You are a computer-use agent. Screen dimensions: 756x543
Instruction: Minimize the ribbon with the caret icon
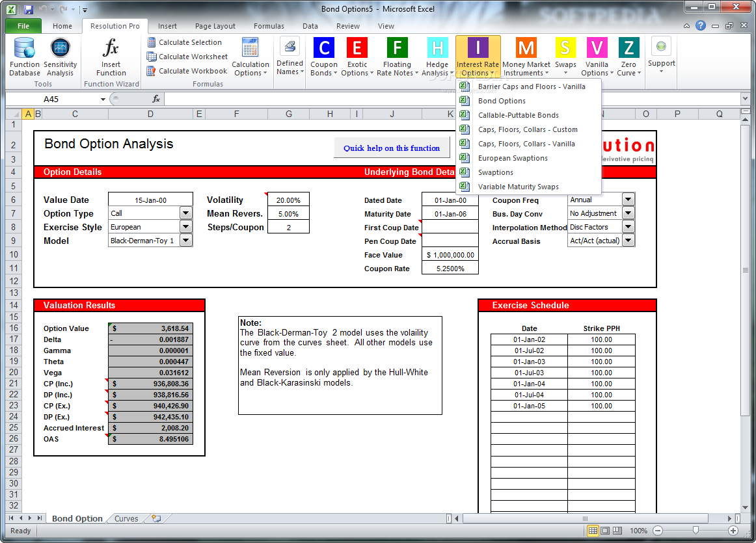coord(686,26)
